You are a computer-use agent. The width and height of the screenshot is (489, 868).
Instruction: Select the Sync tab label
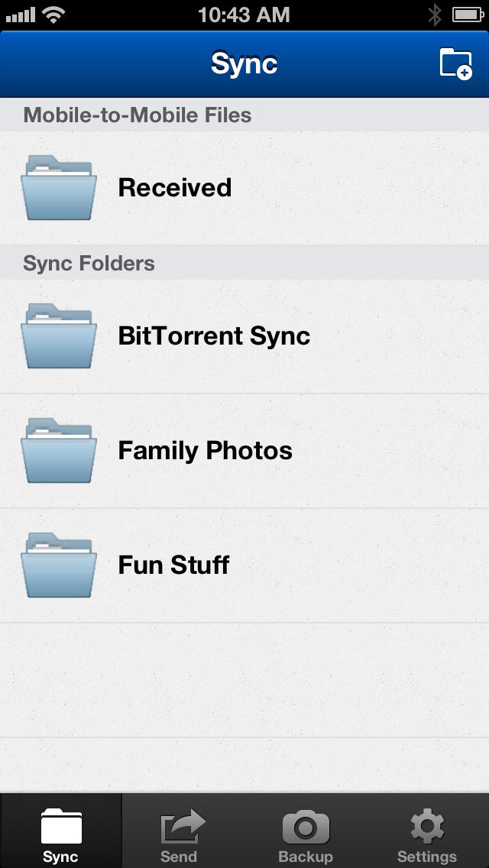[60, 857]
